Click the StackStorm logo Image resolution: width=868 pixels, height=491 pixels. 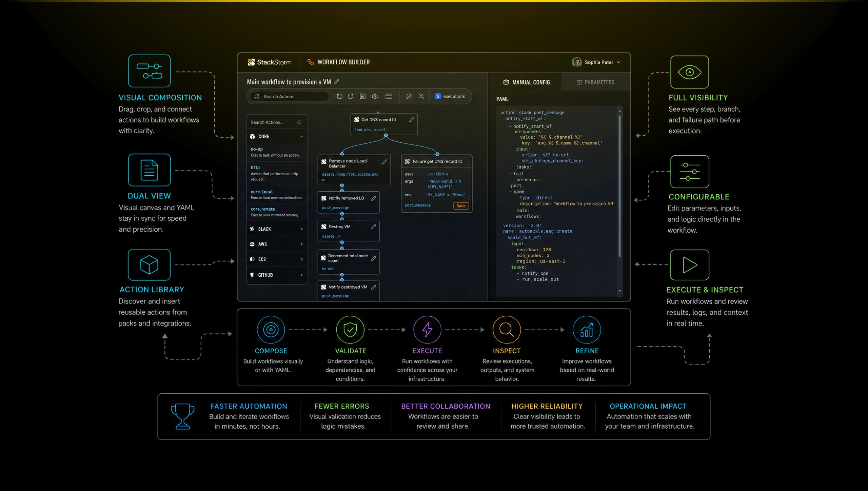click(270, 62)
